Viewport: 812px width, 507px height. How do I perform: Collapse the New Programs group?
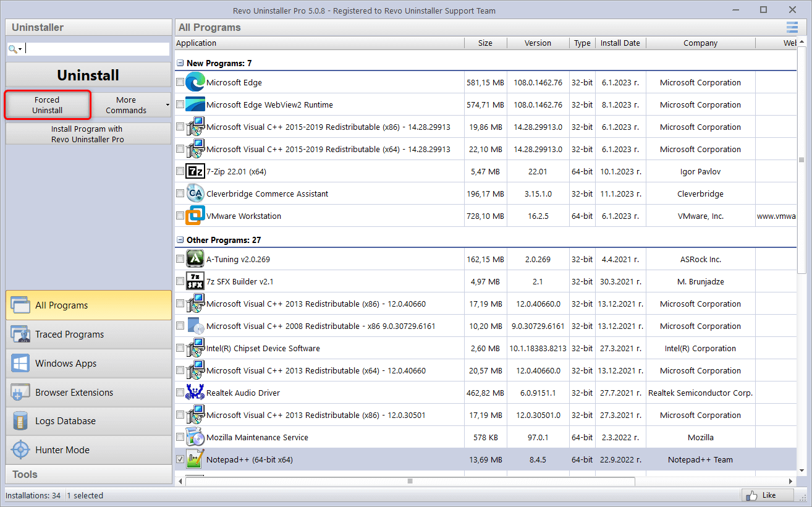(x=180, y=63)
